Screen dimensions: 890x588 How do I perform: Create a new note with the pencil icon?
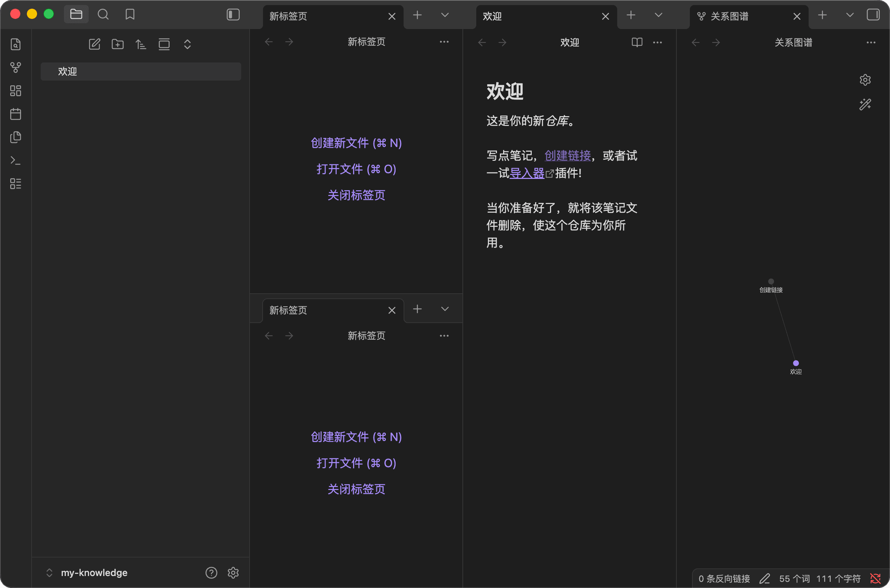click(94, 44)
